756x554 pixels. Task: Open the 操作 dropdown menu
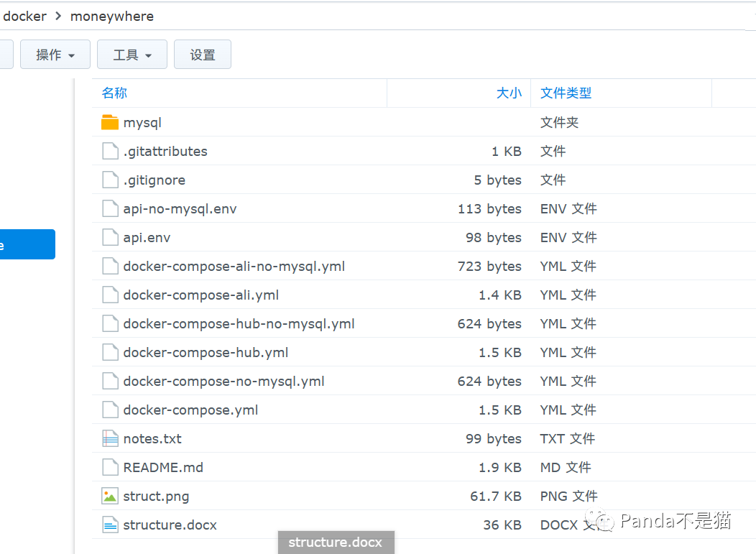(55, 55)
